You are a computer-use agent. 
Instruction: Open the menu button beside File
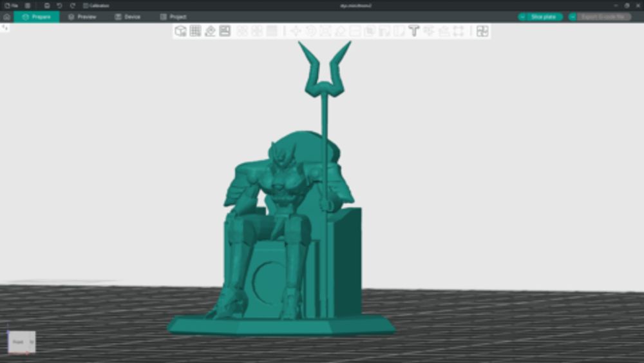pyautogui.click(x=28, y=5)
